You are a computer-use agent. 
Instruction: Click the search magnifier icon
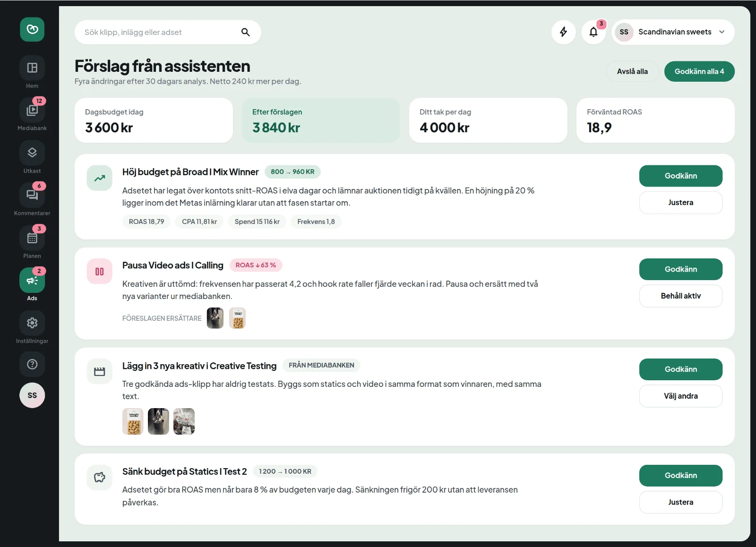coord(245,32)
